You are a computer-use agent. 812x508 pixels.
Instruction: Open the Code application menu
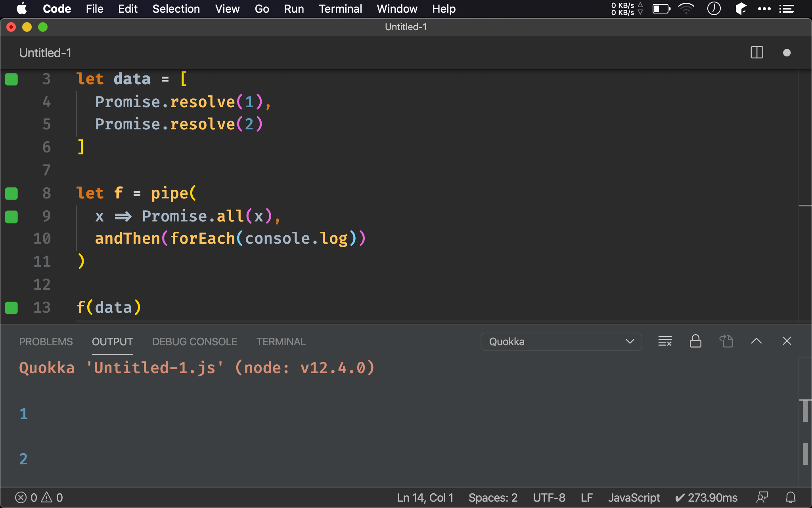pos(57,9)
